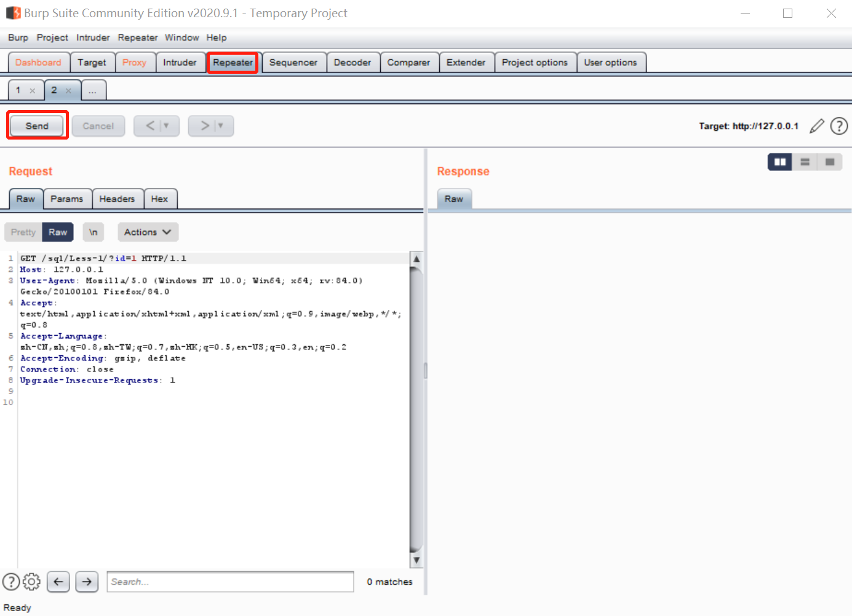Go to next search match arrow

pos(87,582)
